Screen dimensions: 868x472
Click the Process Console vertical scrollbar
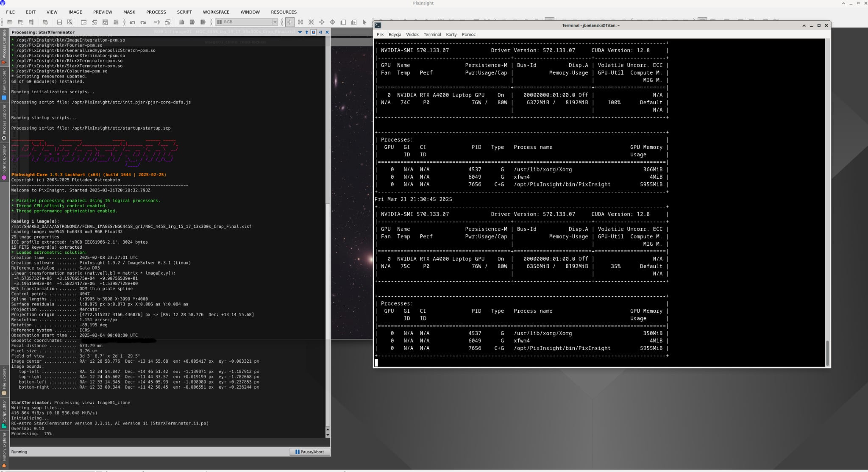(x=328, y=316)
